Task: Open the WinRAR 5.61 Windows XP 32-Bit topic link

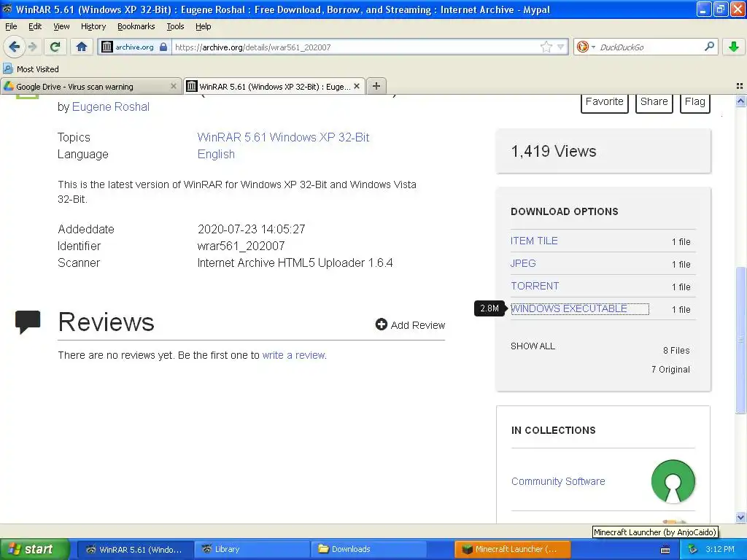Action: point(283,137)
